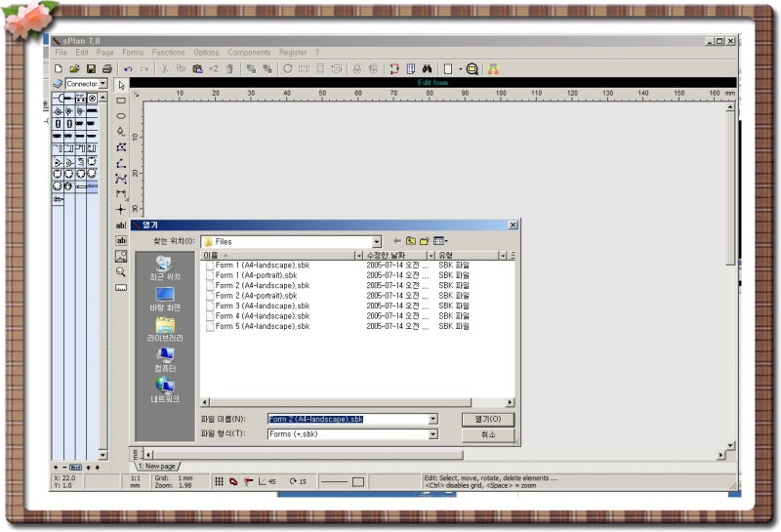Click the Paste clipboard icon
781x532 pixels.
click(x=197, y=68)
